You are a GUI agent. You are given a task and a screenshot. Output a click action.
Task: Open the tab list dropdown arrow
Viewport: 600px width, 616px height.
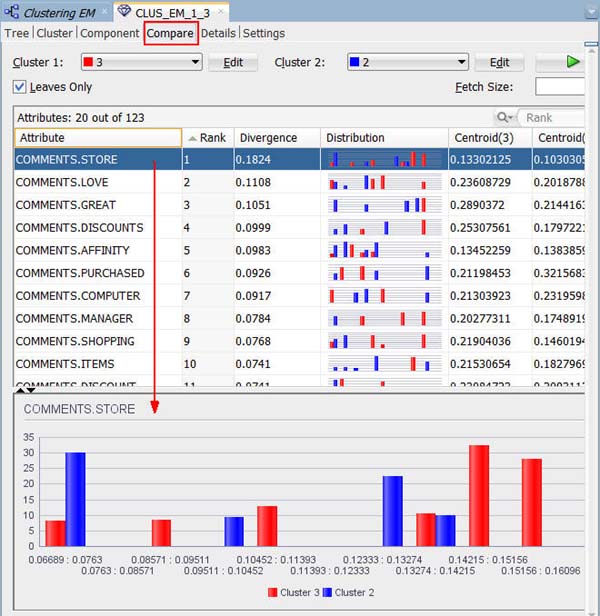point(591,13)
